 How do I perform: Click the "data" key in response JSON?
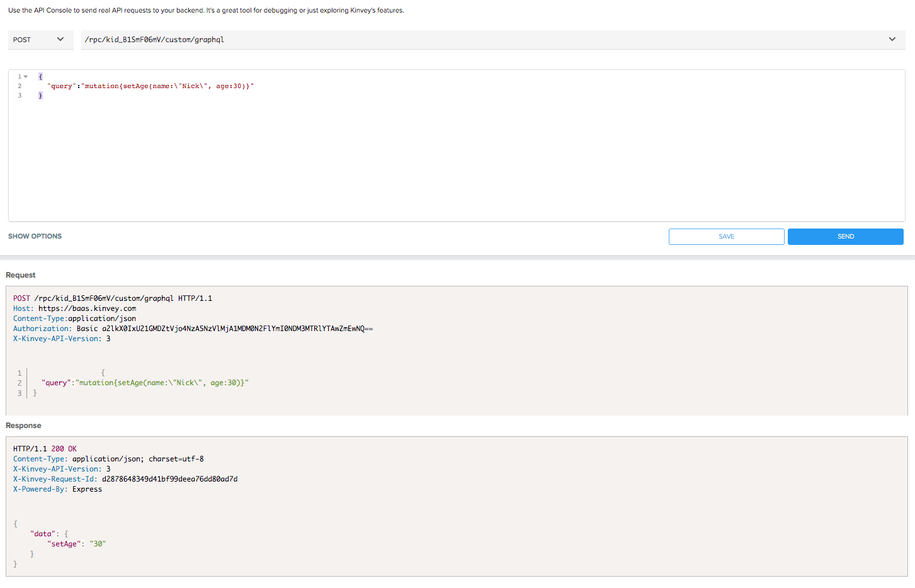(43, 534)
